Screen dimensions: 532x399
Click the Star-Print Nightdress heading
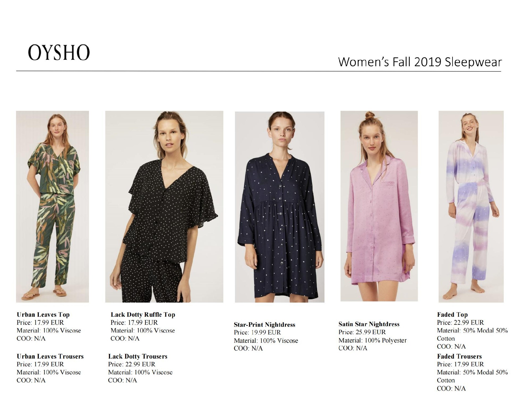[x=265, y=324]
